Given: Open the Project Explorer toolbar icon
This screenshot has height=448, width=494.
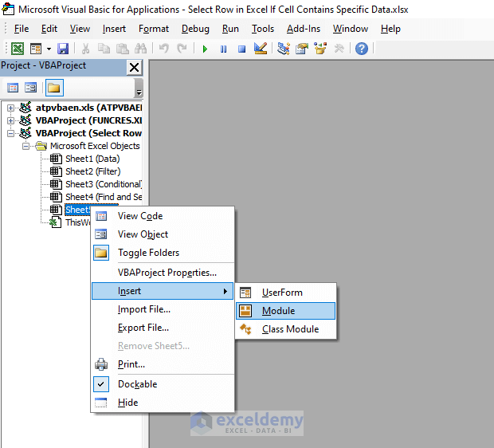Looking at the screenshot, I should [x=284, y=49].
